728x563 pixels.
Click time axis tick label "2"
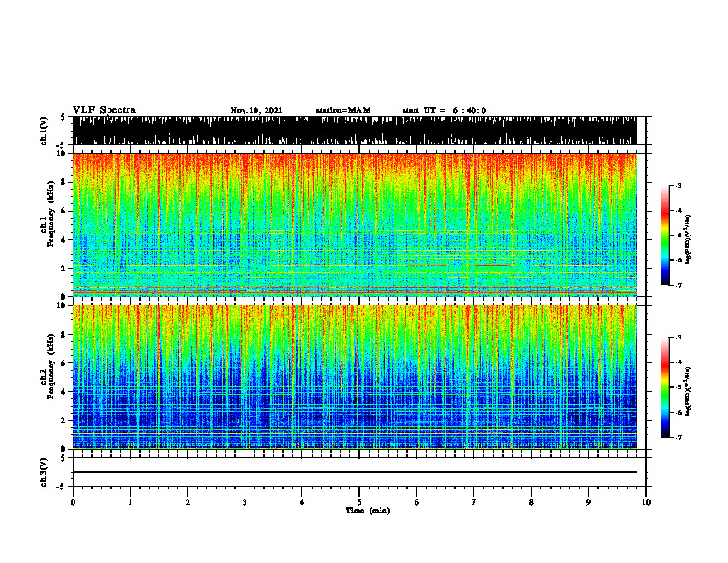pyautogui.click(x=188, y=502)
